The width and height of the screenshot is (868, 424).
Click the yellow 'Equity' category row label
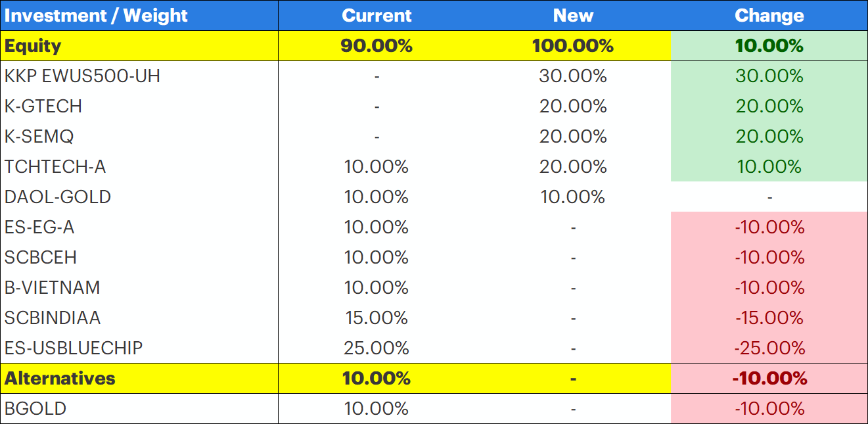pyautogui.click(x=33, y=46)
